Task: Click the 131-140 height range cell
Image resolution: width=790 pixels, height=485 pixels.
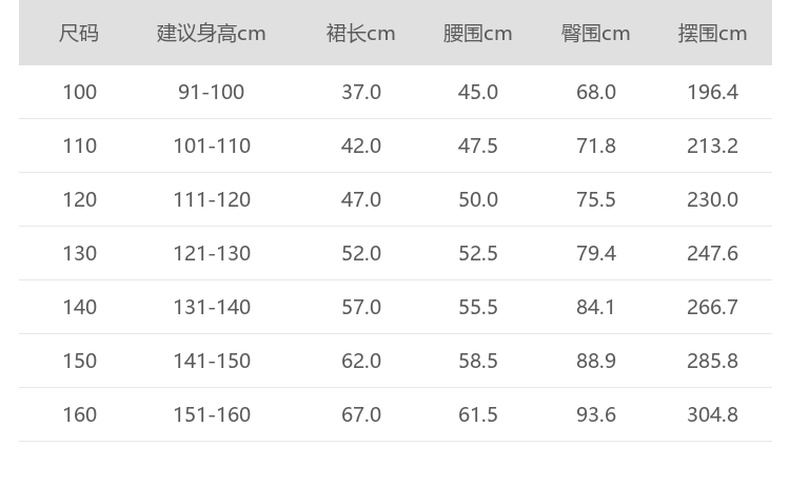Action: tap(211, 307)
